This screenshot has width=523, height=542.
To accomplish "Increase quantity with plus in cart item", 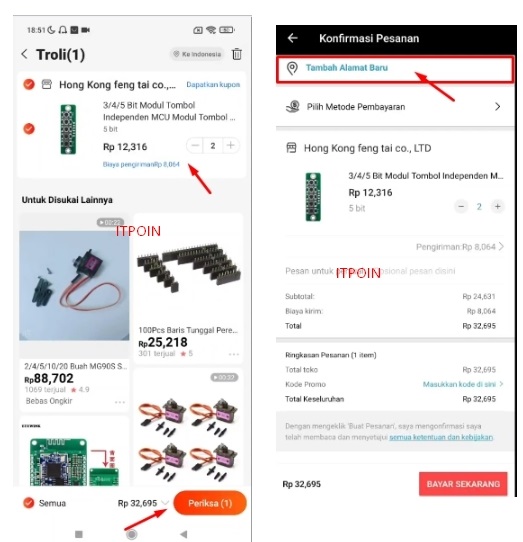I will coord(231,146).
